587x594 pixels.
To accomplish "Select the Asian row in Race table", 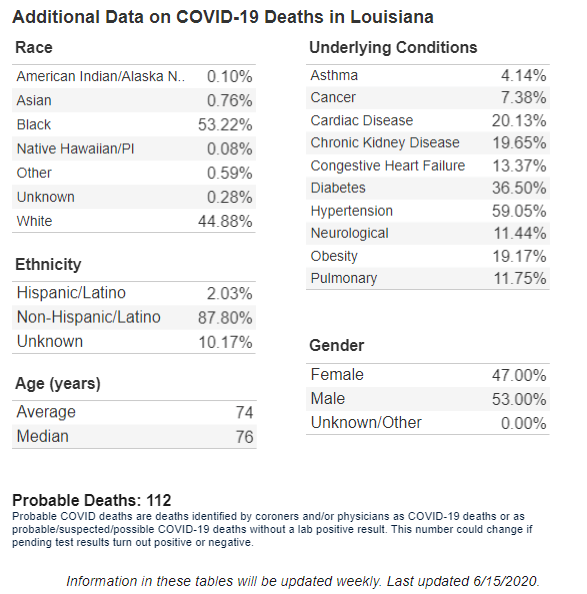I will pos(134,100).
